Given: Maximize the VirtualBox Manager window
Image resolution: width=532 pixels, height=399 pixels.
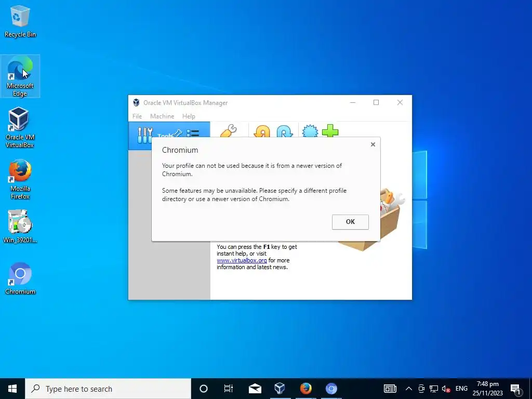Looking at the screenshot, I should (376, 102).
